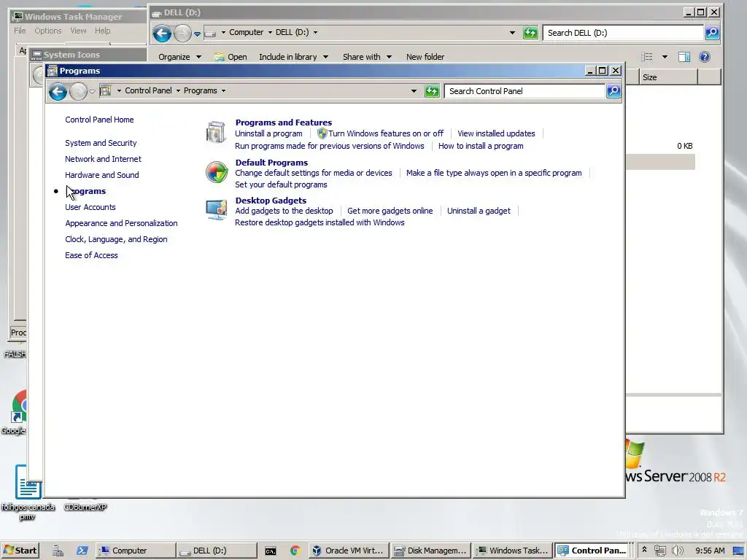Viewport: 747px width, 560px height.
Task: Click the Default Programs icon
Action: click(x=217, y=172)
